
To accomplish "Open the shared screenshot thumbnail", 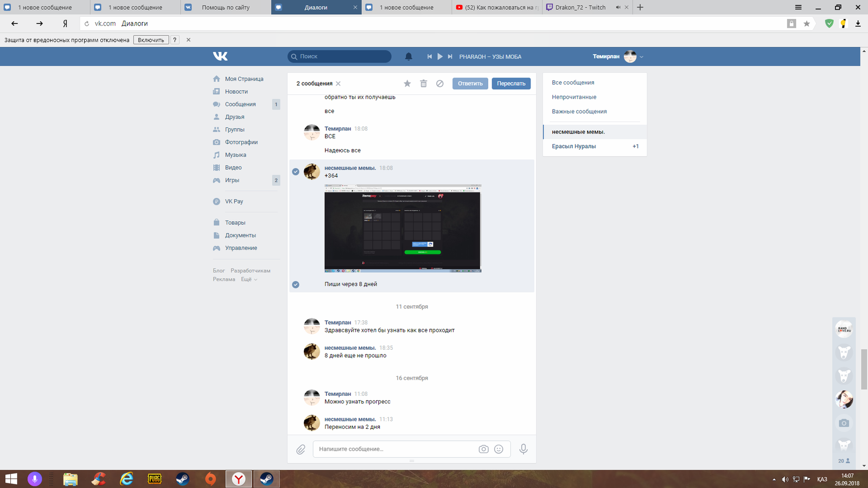I will (403, 228).
